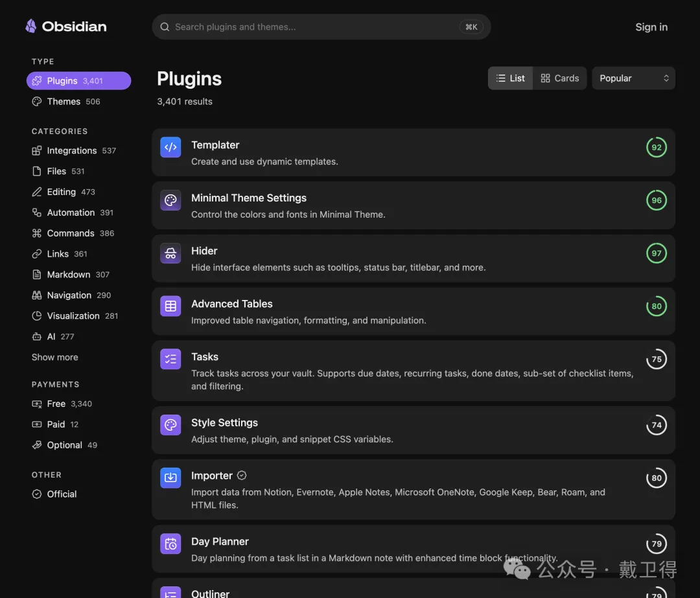Click Importer's official verified badge
The image size is (700, 598).
point(242,476)
